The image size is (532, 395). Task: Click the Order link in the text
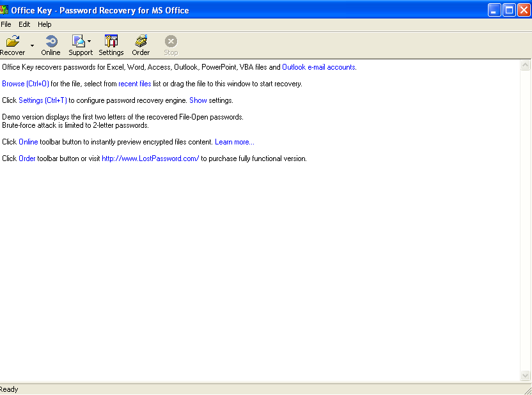click(x=27, y=159)
